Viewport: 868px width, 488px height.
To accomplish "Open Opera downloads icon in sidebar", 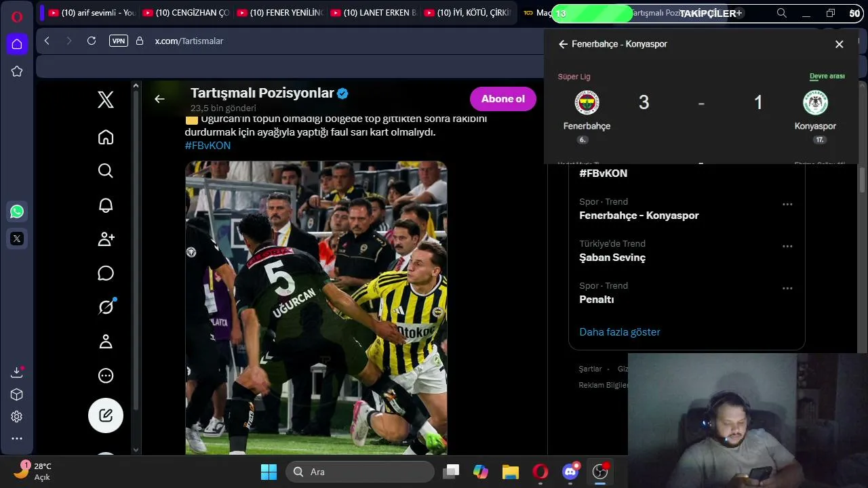I will pyautogui.click(x=17, y=372).
